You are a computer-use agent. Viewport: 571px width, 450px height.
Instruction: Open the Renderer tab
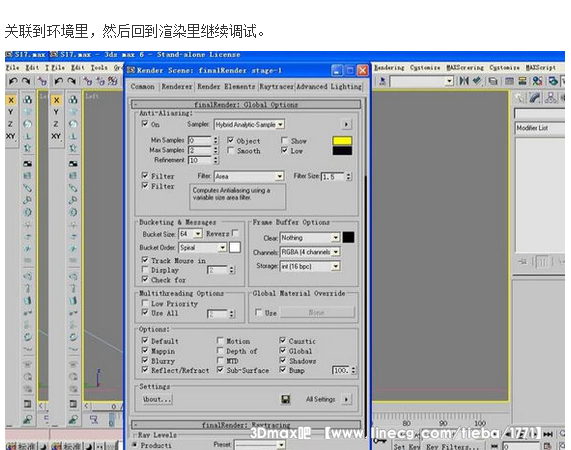[x=177, y=87]
